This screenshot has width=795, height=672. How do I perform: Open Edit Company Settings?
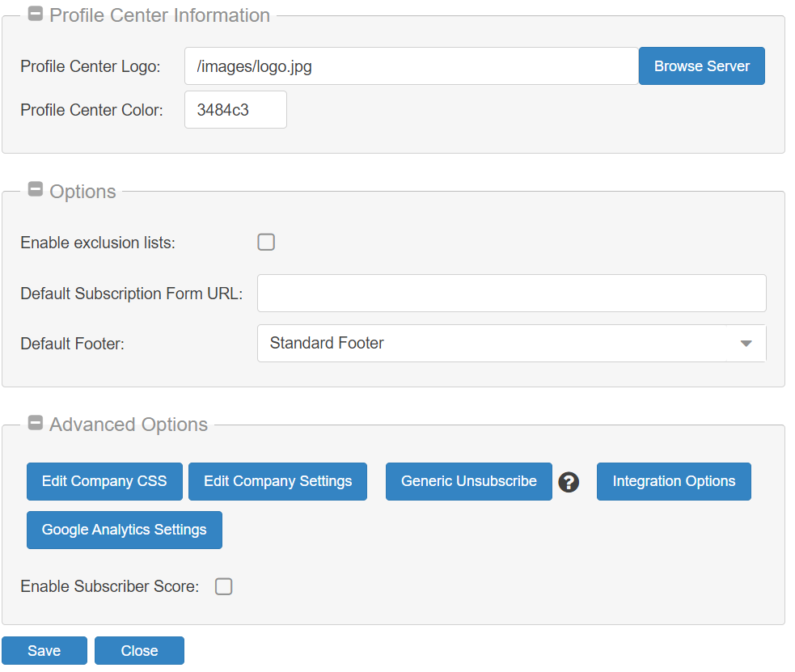[x=278, y=481]
